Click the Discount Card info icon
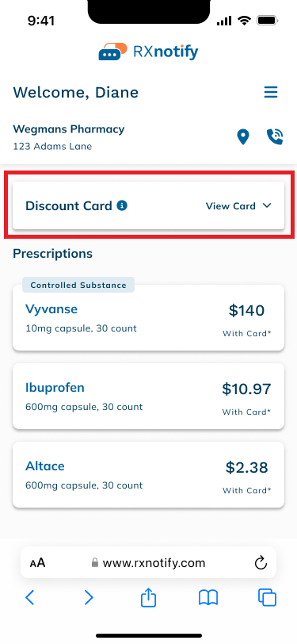 (x=122, y=205)
